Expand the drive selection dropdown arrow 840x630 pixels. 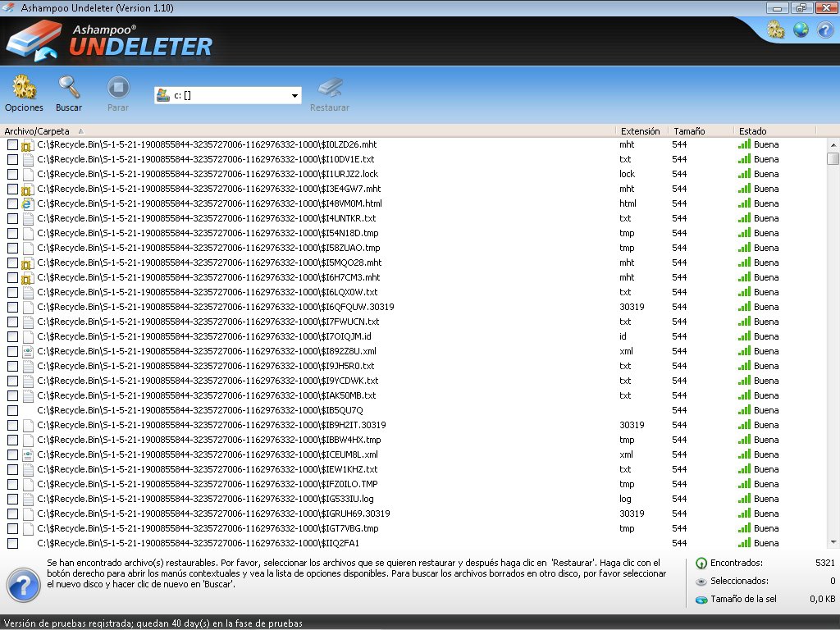294,96
